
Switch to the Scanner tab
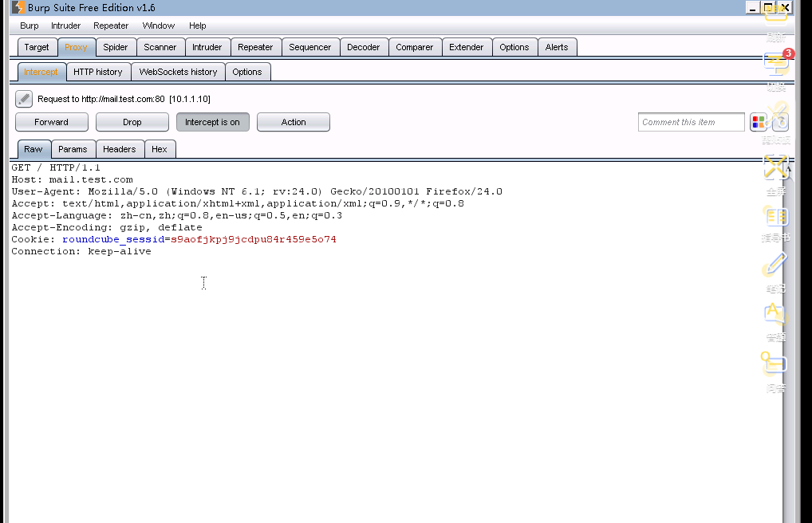(x=160, y=47)
